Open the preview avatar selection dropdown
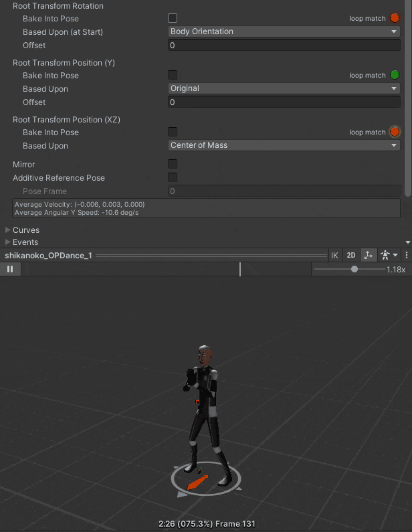 click(389, 256)
